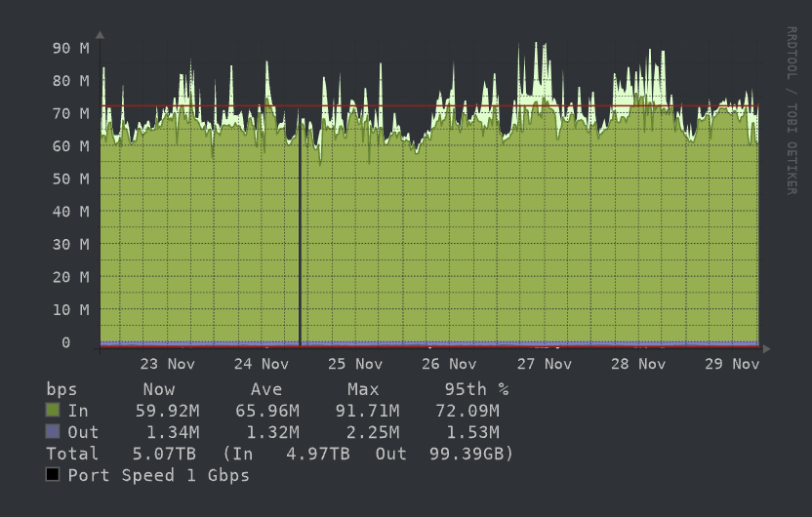This screenshot has width=812, height=517.
Task: Click the Ave column header
Action: pos(266,389)
